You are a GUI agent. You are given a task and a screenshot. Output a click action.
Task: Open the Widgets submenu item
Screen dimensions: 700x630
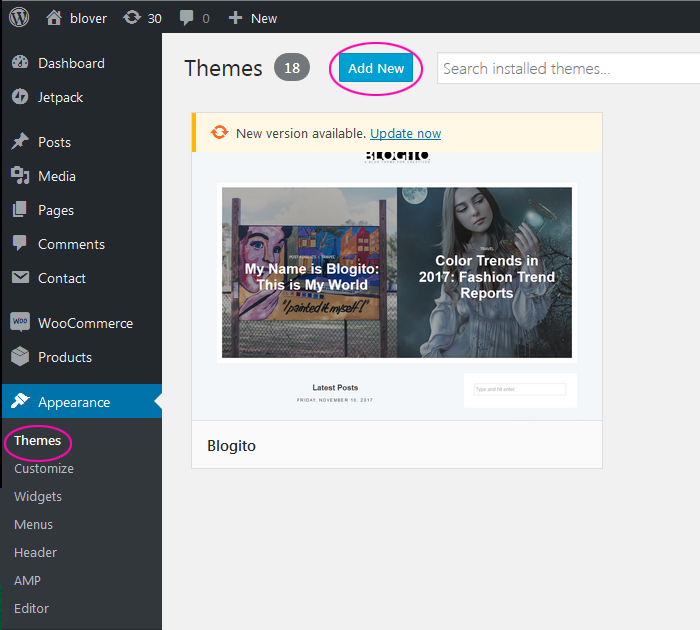click(x=38, y=496)
